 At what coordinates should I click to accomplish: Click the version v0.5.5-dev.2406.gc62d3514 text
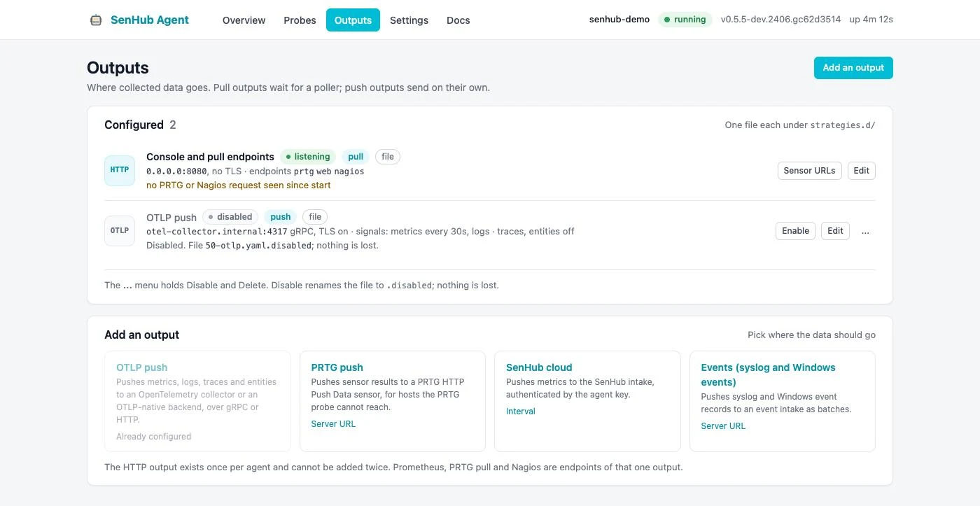point(781,20)
